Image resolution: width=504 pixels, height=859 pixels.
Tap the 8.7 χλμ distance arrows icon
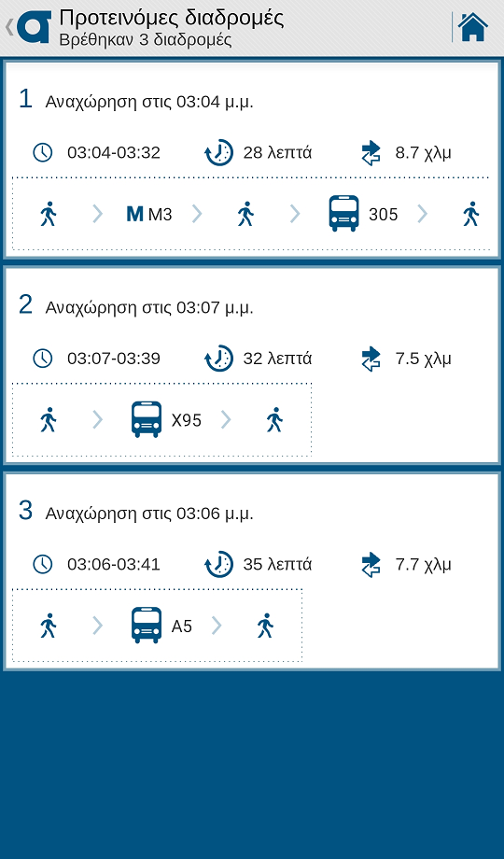coord(371,152)
